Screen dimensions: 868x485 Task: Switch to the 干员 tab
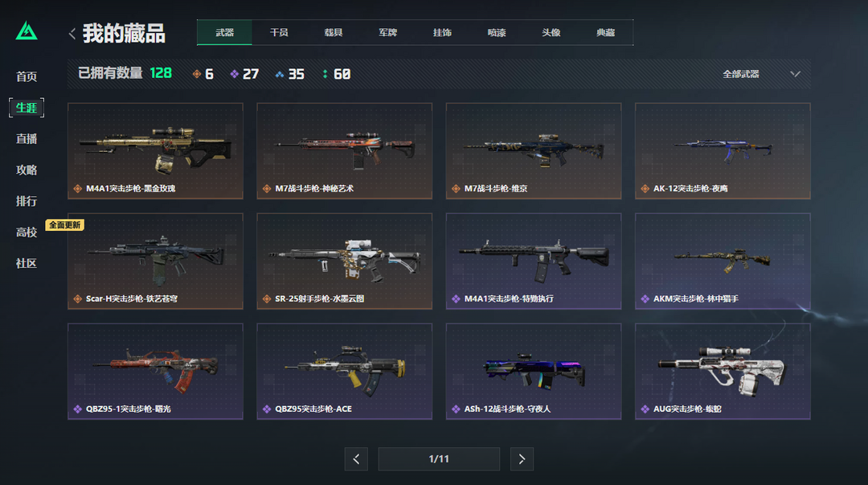point(279,33)
